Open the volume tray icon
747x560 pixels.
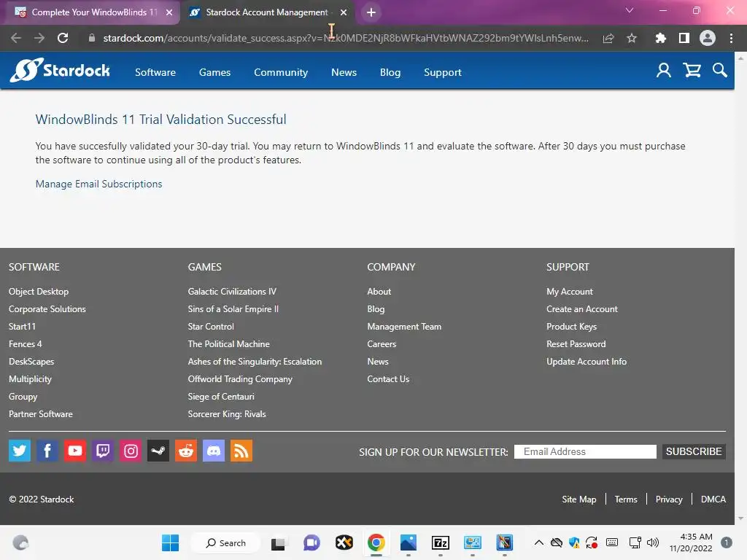pos(653,542)
